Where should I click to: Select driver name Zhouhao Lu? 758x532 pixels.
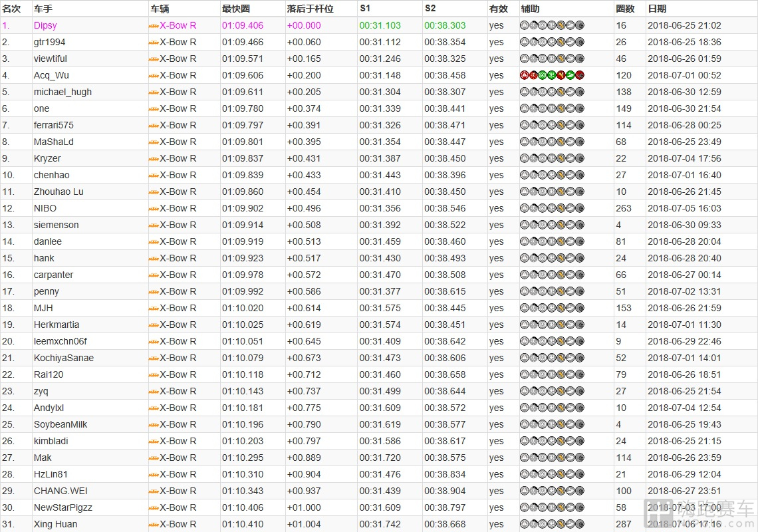59,192
